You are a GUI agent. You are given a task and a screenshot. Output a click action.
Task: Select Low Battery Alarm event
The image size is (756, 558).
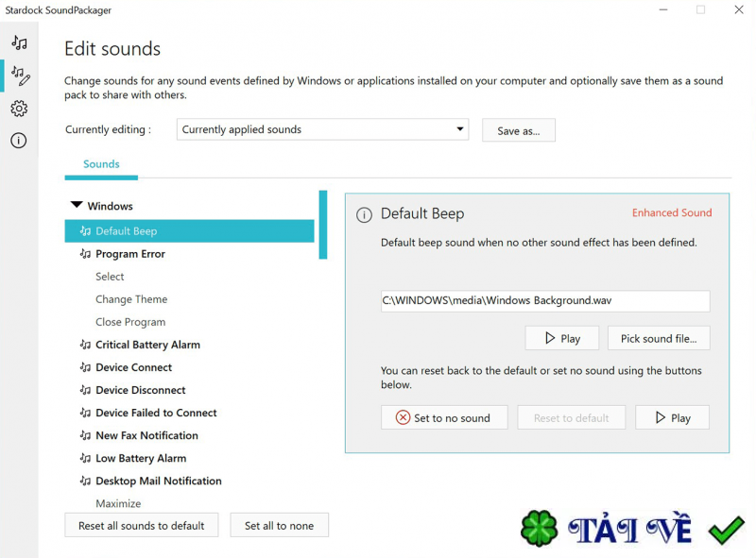click(141, 458)
